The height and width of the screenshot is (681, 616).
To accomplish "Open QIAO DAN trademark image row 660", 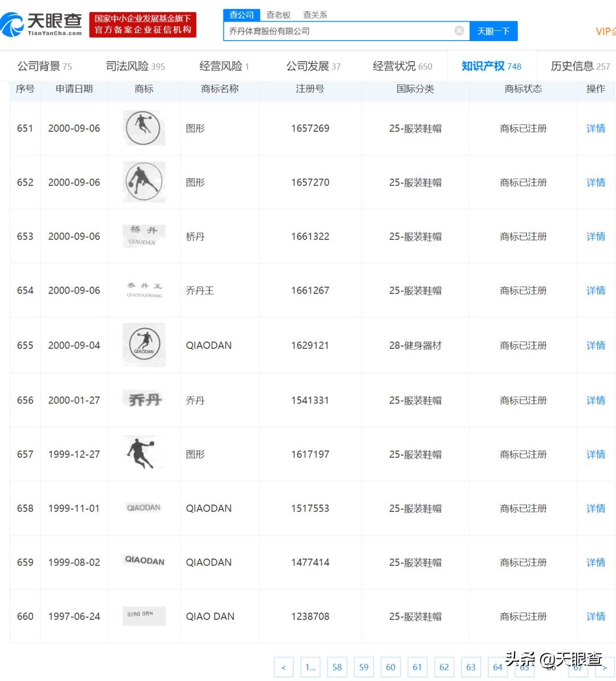I will tap(144, 615).
